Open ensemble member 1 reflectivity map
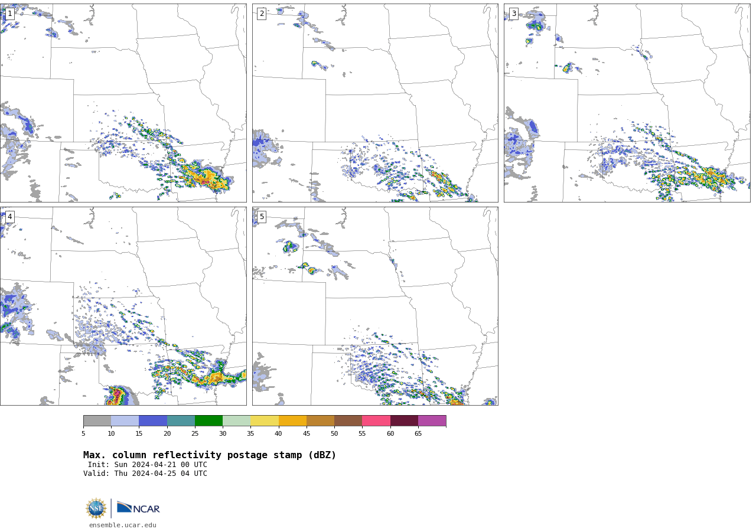756x532 pixels. (x=123, y=103)
